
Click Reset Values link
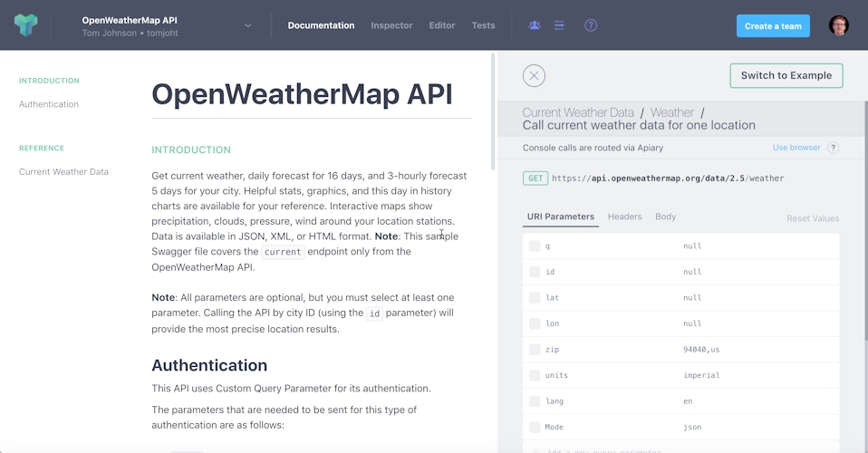click(813, 218)
